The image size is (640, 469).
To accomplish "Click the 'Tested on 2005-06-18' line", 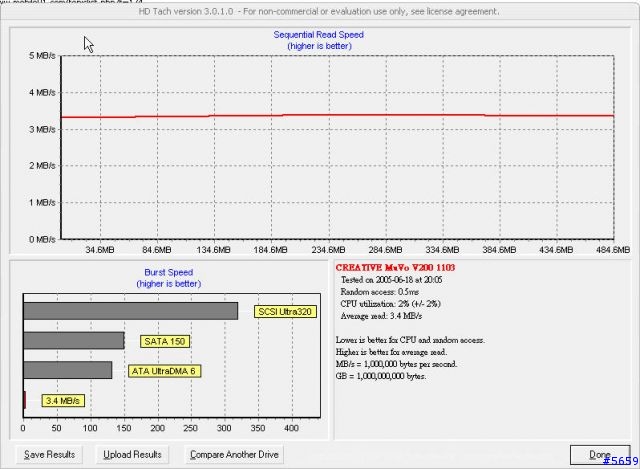I will coord(391,280).
